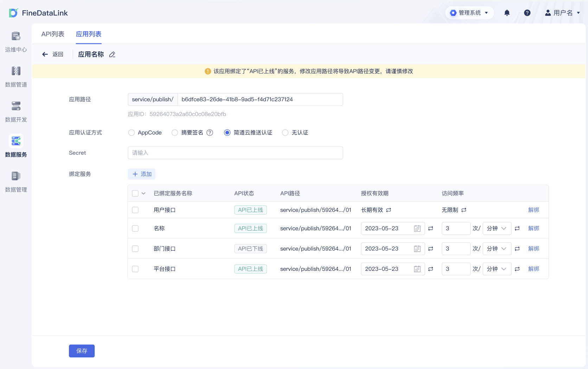
Task: Open calendar icon in 平台接口 row
Action: point(417,269)
